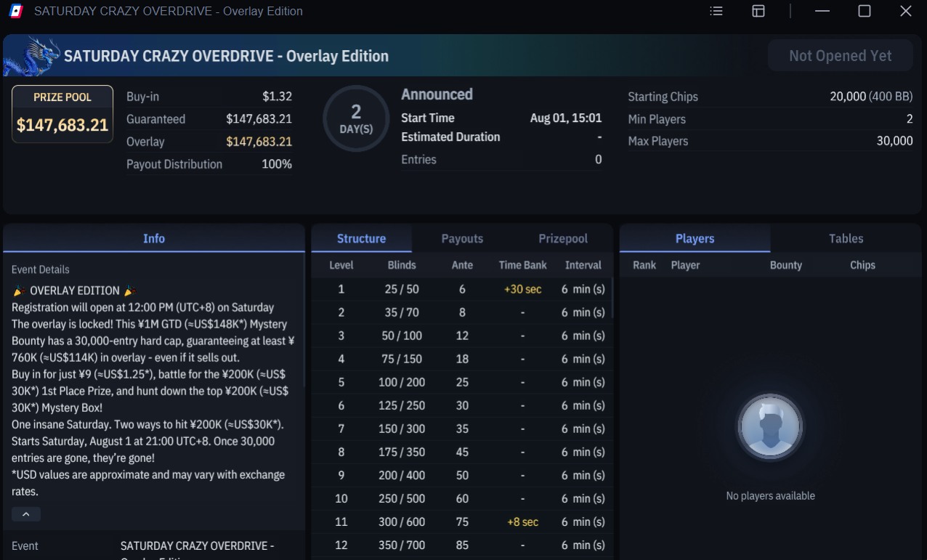This screenshot has height=560, width=927.
Task: Switch to the Tables tab
Action: [x=846, y=238]
